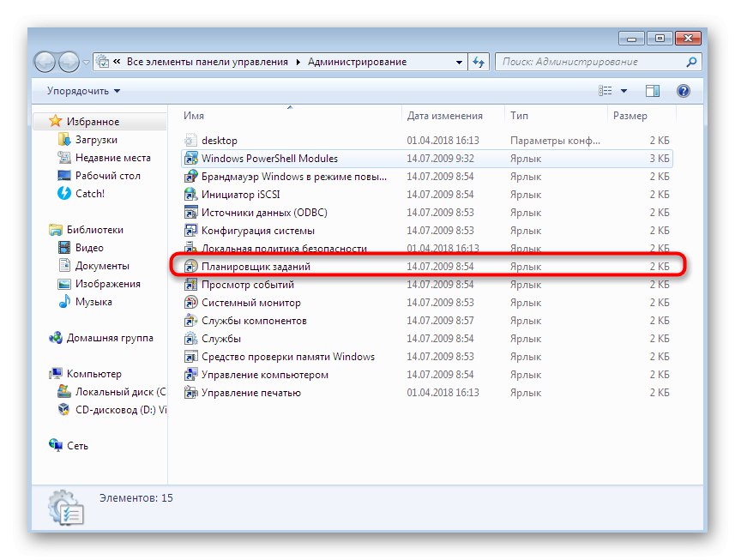This screenshot has width=735, height=560.
Task: Select Управление компьютером icon
Action: point(190,375)
